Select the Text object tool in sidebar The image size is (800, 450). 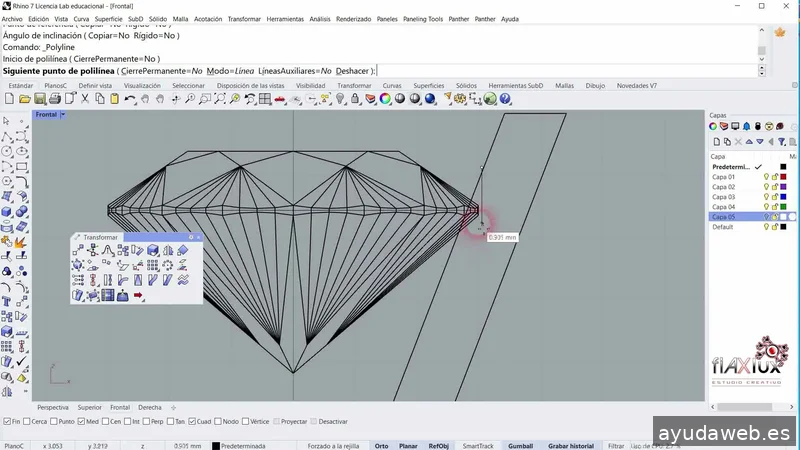pos(7,302)
